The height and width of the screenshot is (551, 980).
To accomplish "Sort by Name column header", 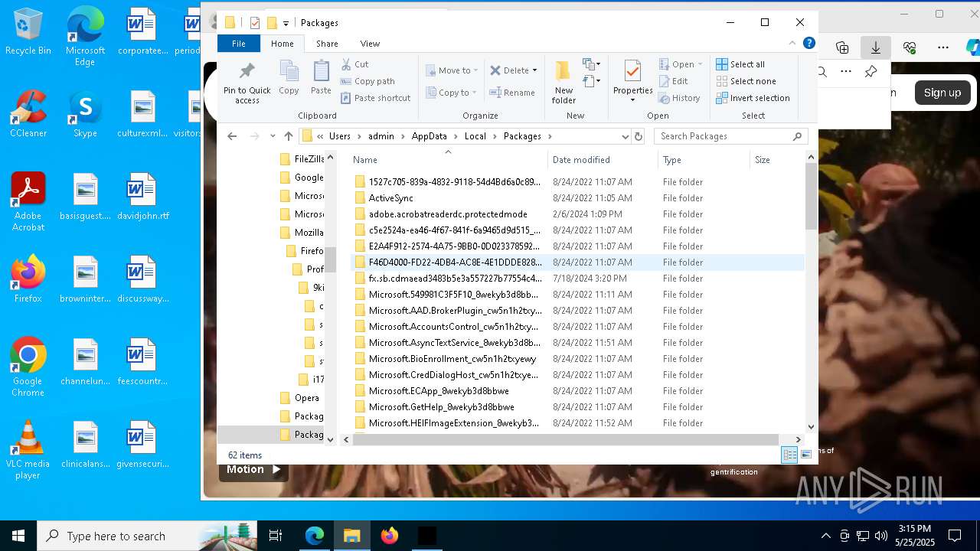I will 448,160.
